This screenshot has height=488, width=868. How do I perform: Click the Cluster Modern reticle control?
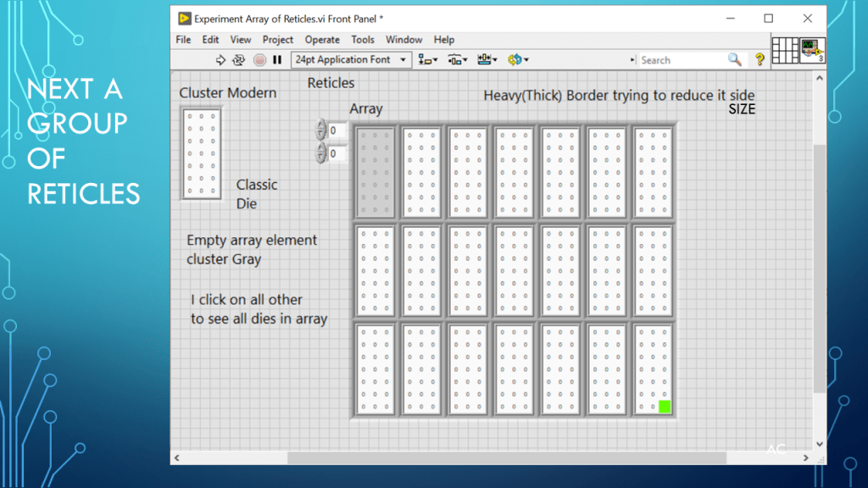(202, 152)
